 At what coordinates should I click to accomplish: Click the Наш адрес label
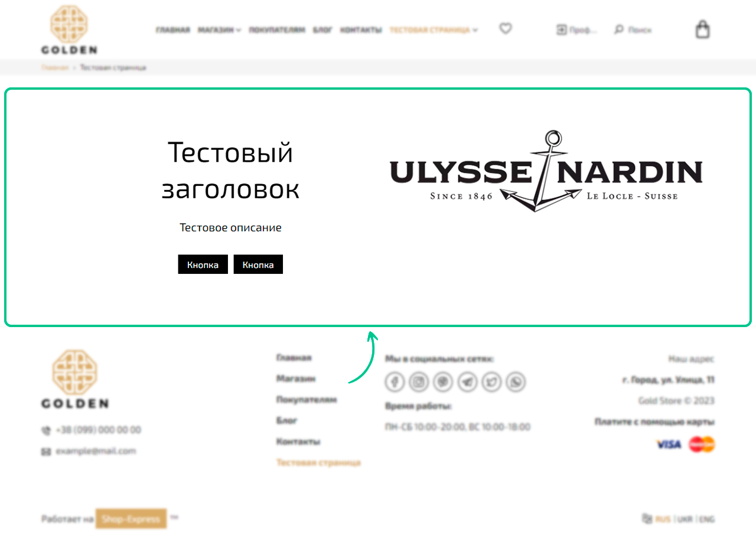point(692,358)
